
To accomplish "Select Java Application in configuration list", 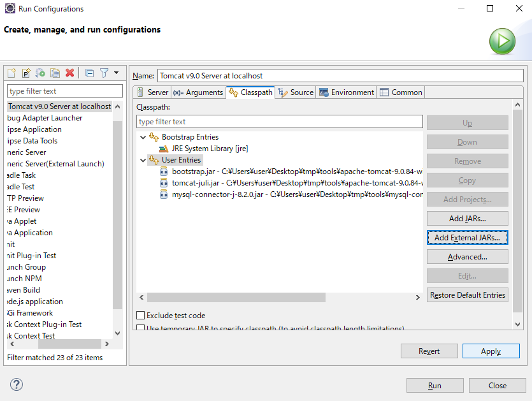I will [x=30, y=233].
